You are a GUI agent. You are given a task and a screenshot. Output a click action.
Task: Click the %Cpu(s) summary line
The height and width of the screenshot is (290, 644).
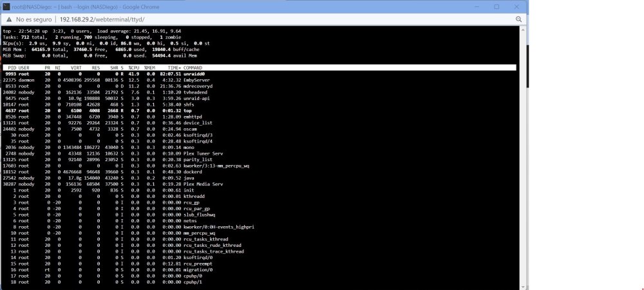tap(106, 44)
